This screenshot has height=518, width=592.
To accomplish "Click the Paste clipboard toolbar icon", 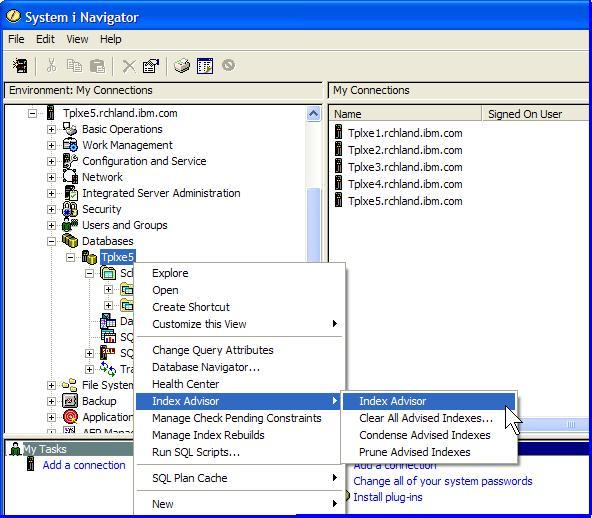I will (97, 66).
